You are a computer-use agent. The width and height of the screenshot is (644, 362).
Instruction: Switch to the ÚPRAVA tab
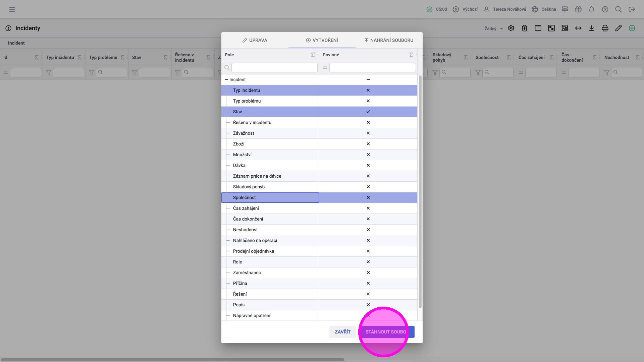click(x=255, y=40)
